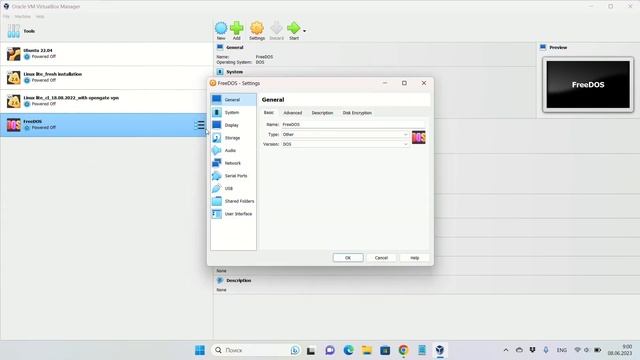Open the Start button dropdown arrow
Screen dimensions: 640x360
tap(304, 31)
